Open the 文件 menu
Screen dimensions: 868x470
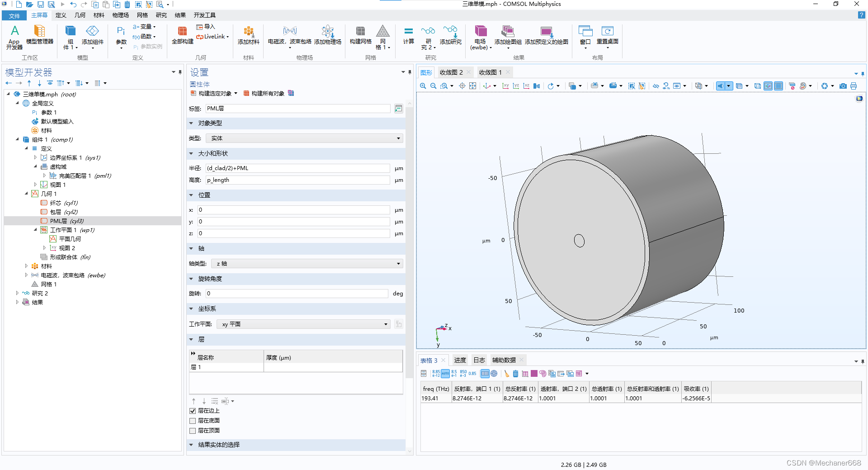14,16
